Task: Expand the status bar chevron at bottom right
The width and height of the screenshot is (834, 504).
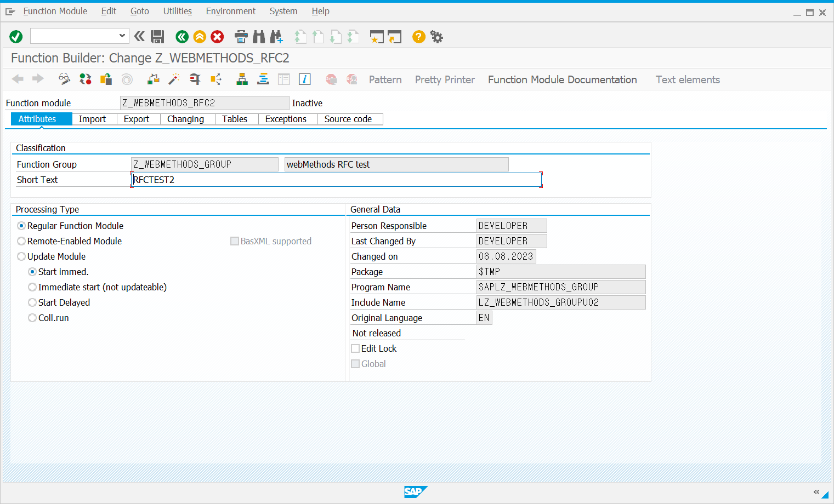Action: tap(816, 492)
